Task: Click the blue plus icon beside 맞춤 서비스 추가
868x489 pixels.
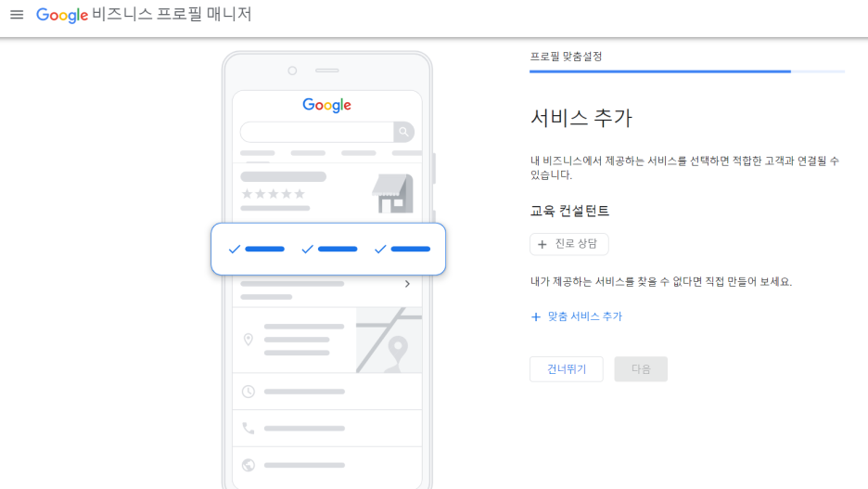Action: coord(535,316)
